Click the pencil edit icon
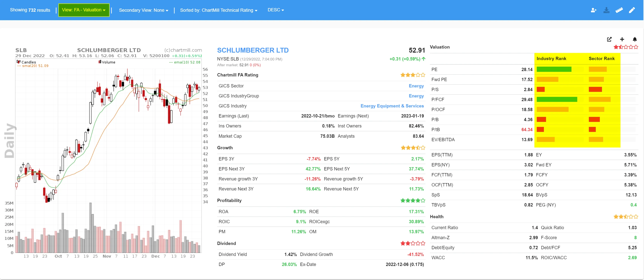Screen dimensions: 644x280 point(632,10)
